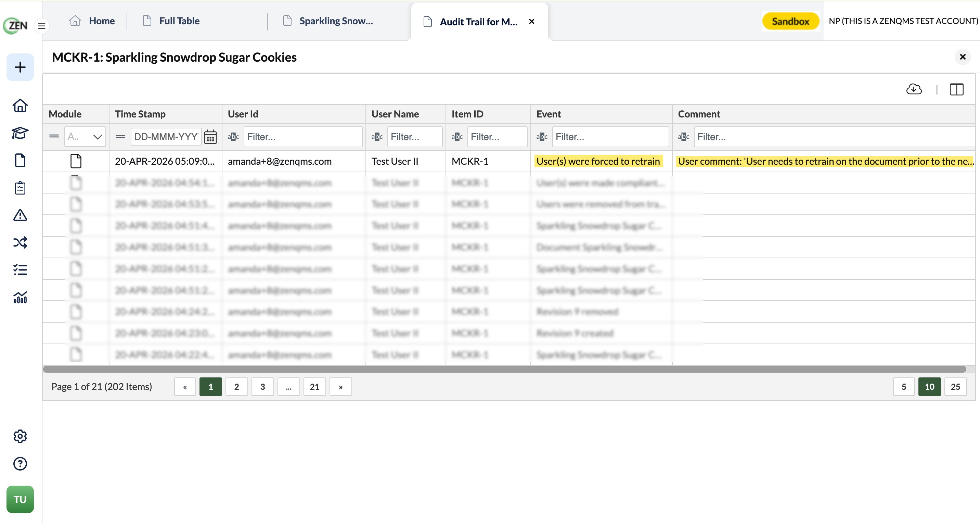
Task: Open the help question mark icon
Action: [20, 464]
